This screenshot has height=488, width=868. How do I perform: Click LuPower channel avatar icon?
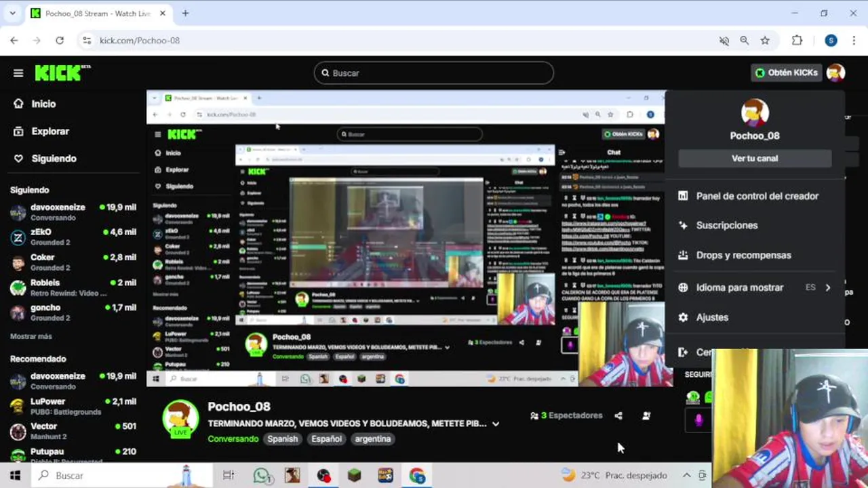point(18,406)
